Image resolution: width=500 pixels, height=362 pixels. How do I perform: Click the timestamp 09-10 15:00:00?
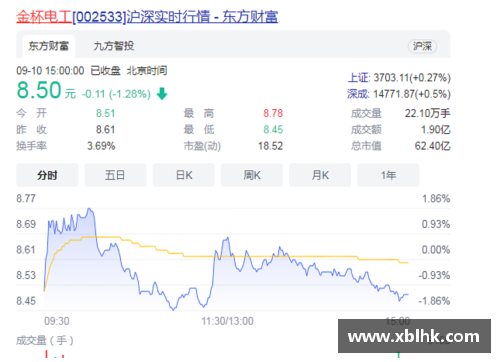50,71
